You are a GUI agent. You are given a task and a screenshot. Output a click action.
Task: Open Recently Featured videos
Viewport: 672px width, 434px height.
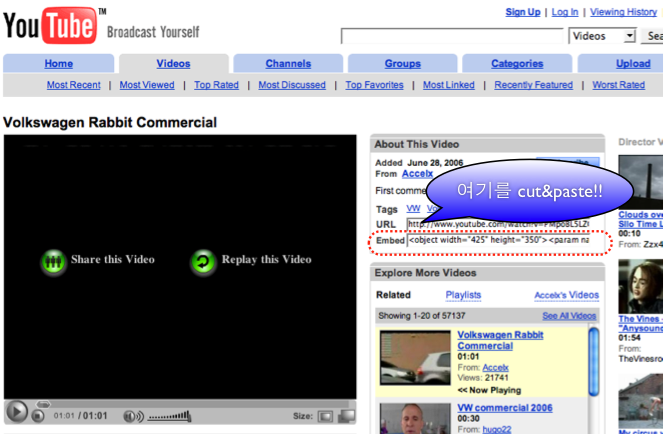(534, 85)
